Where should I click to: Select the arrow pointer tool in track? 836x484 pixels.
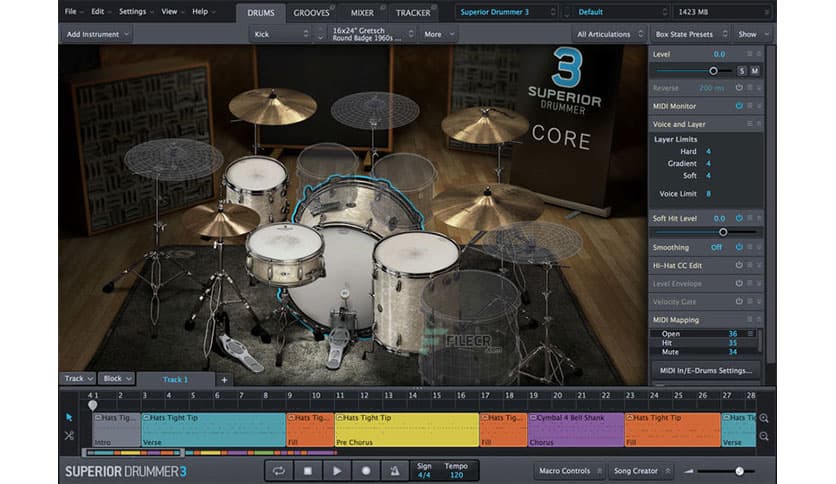[x=69, y=417]
